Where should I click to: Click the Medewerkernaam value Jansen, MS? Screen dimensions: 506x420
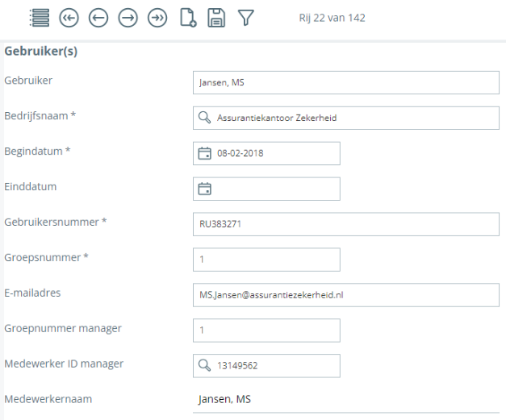pyautogui.click(x=225, y=399)
